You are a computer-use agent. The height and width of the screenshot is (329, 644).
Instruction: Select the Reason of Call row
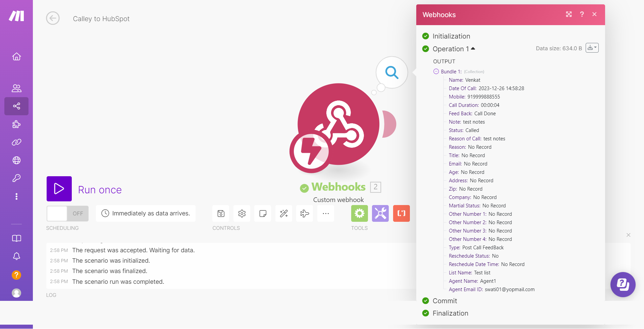[477, 138]
